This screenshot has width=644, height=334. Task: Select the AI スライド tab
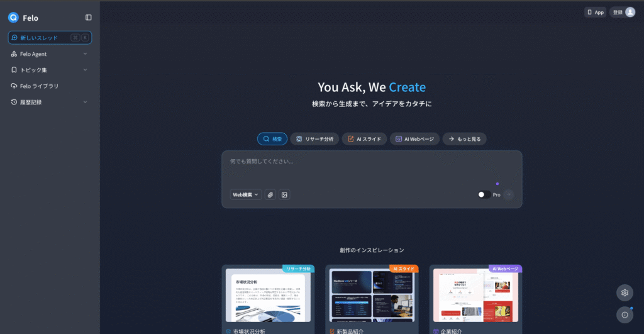pos(364,139)
